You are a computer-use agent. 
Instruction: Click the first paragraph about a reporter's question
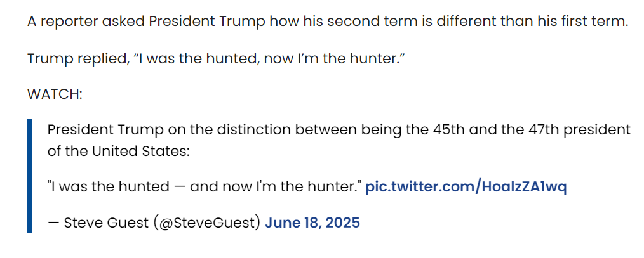click(328, 22)
